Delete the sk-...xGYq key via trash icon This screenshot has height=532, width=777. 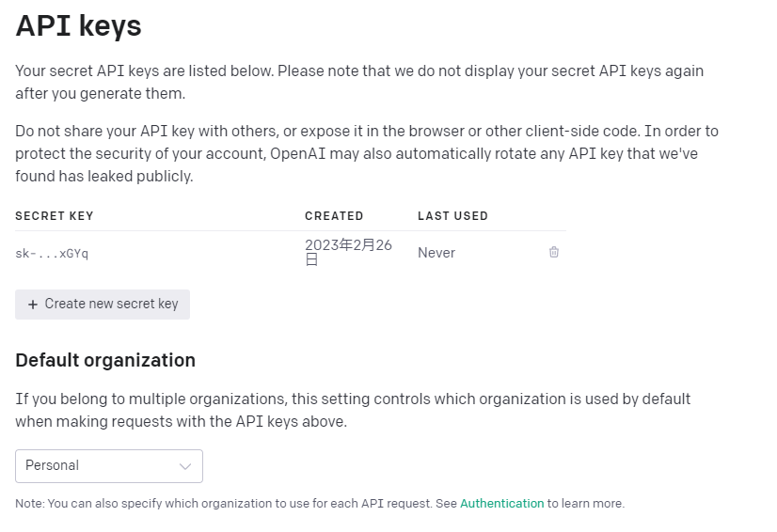(554, 252)
